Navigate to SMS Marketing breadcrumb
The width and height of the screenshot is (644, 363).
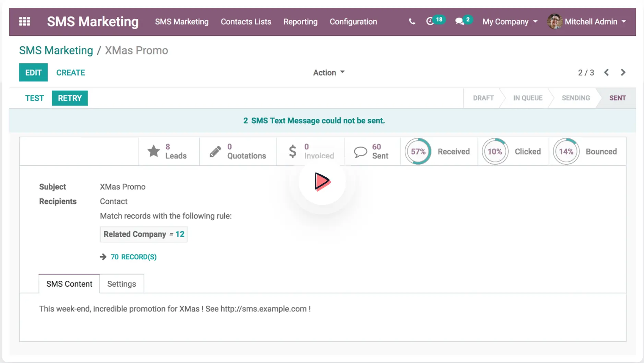56,50
